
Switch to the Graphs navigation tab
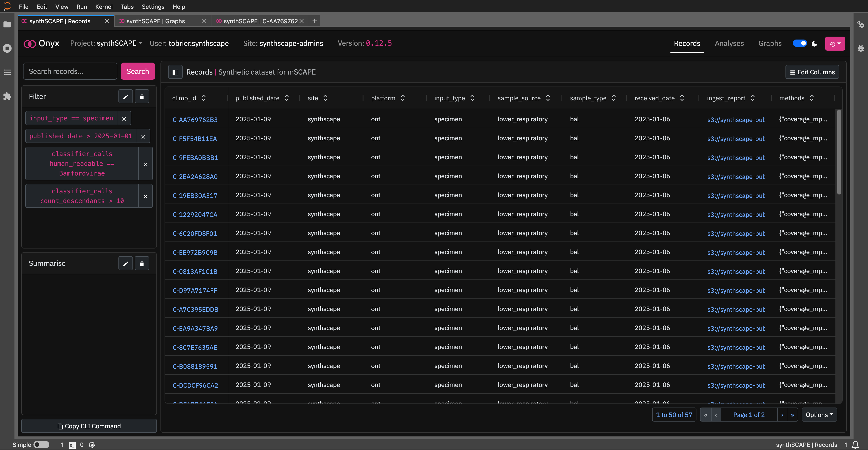[x=770, y=43]
